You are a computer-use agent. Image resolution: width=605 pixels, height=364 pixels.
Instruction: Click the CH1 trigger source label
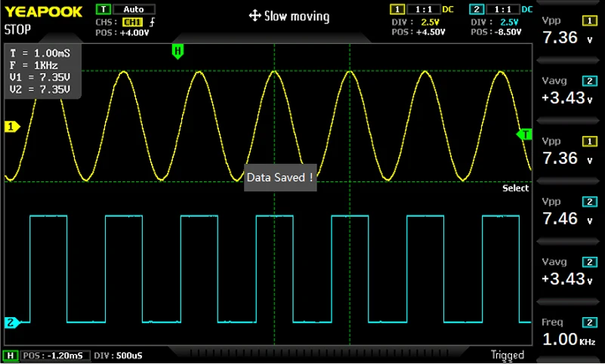[x=132, y=23]
